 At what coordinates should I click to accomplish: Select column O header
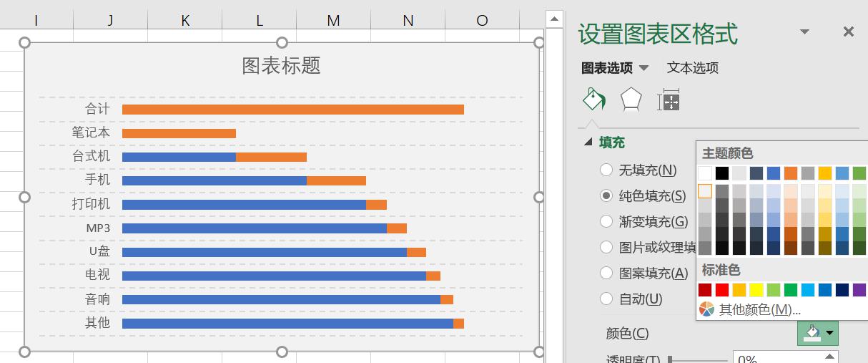point(483,20)
